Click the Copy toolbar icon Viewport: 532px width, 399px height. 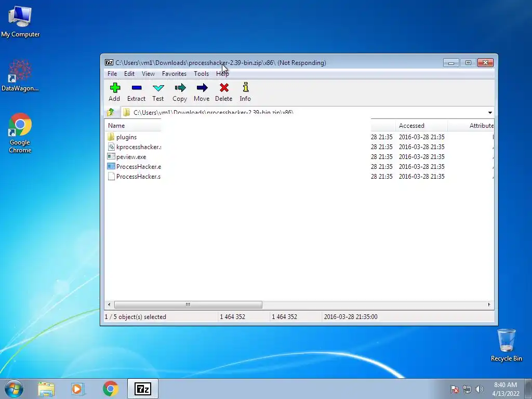(x=180, y=88)
